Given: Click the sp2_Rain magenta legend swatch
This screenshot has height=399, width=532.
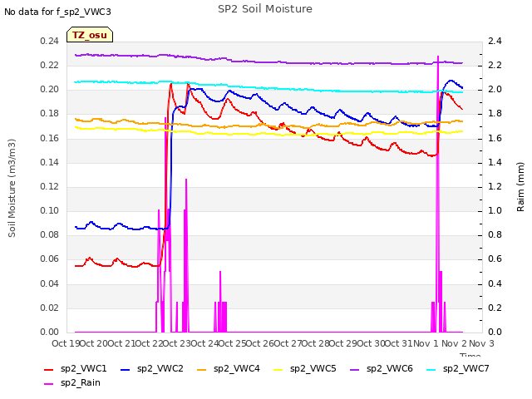Looking at the screenshot, I should (49, 384).
